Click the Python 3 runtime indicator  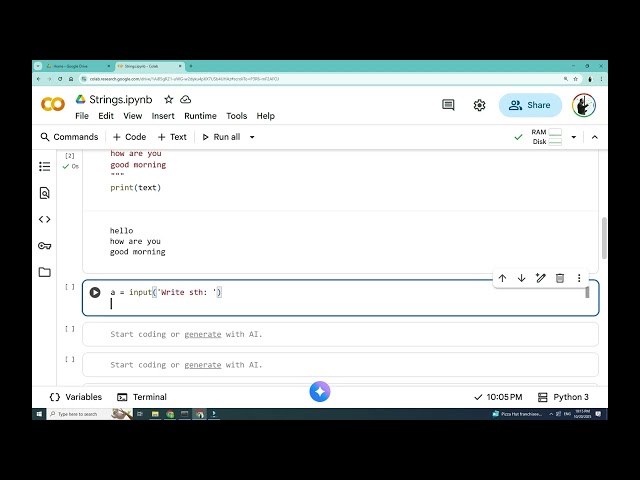[x=563, y=397]
